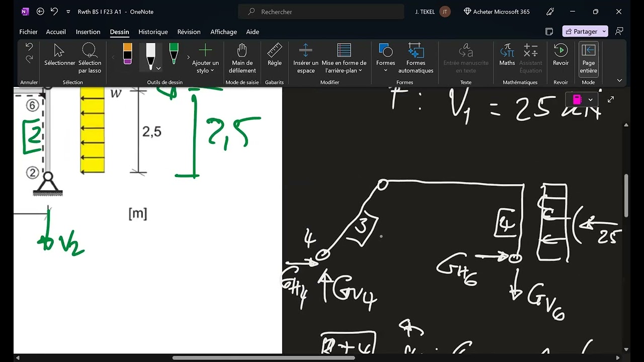
Task: Open the quick access toolbar customization menu
Action: [x=68, y=12]
